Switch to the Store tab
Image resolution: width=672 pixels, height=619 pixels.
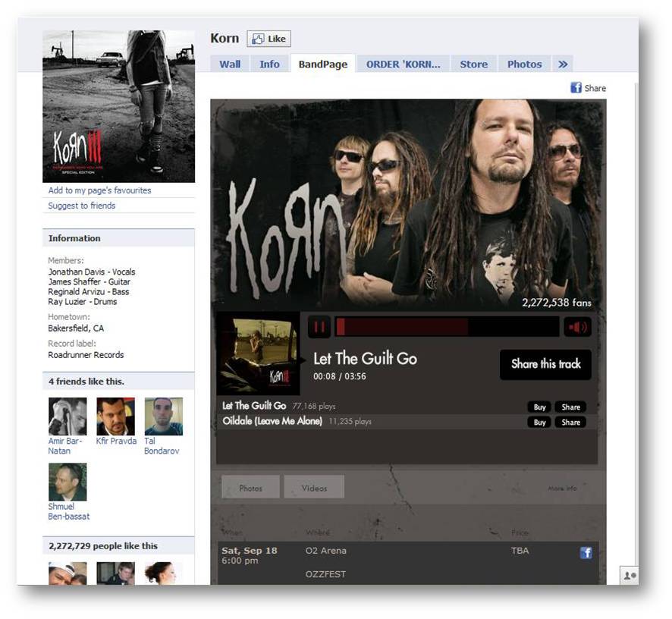tap(473, 64)
